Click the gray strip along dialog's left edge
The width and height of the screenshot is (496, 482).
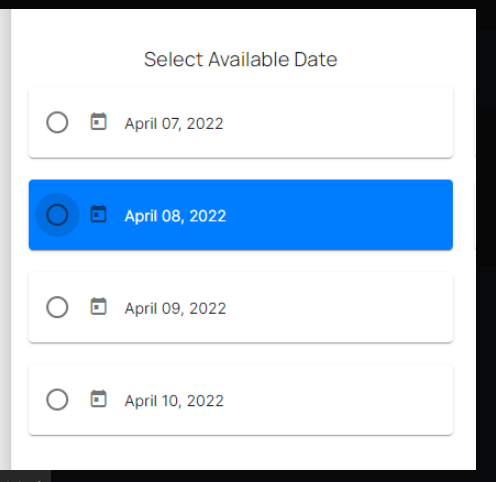point(5,239)
